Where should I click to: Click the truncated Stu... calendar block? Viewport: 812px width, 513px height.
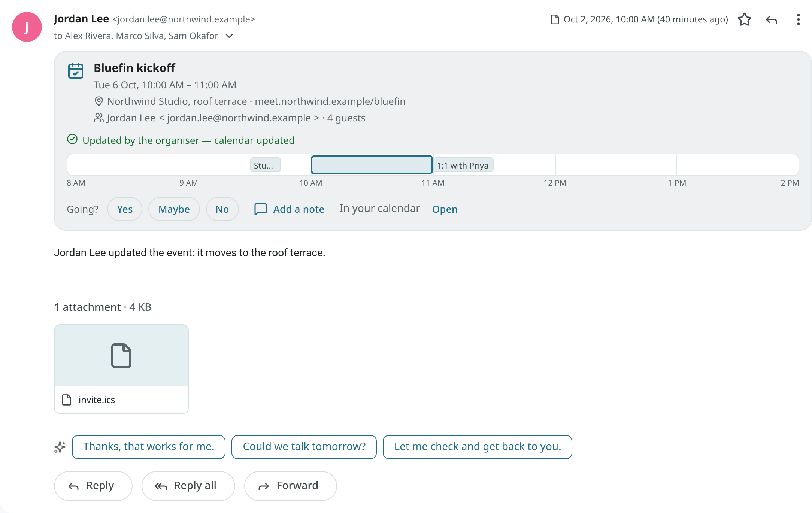265,165
